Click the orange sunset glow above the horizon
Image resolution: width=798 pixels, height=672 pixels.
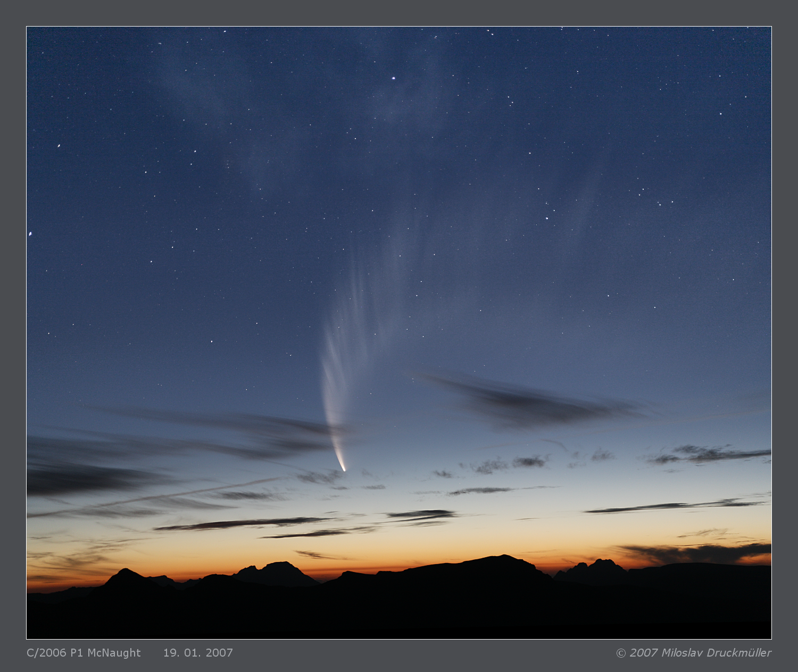[372, 553]
